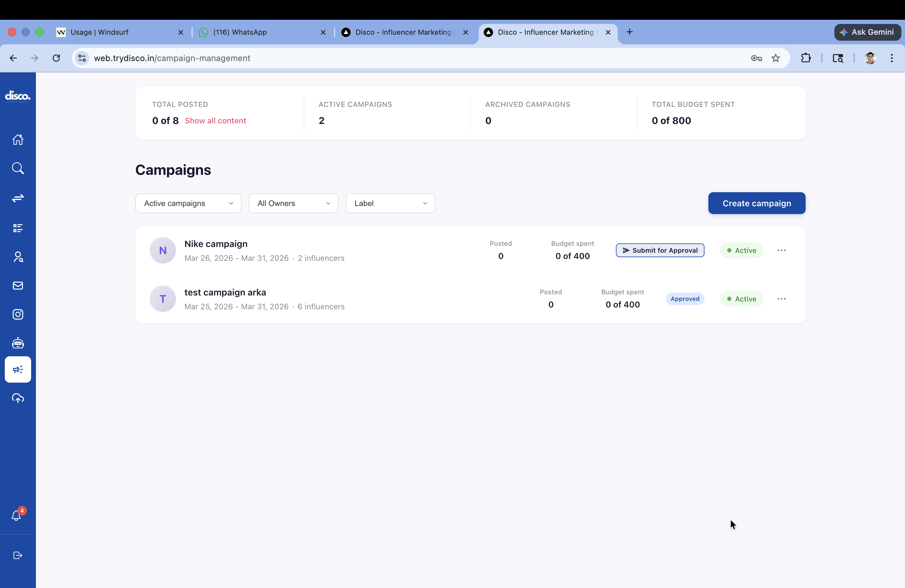Click the browser address bar URL

(172, 58)
